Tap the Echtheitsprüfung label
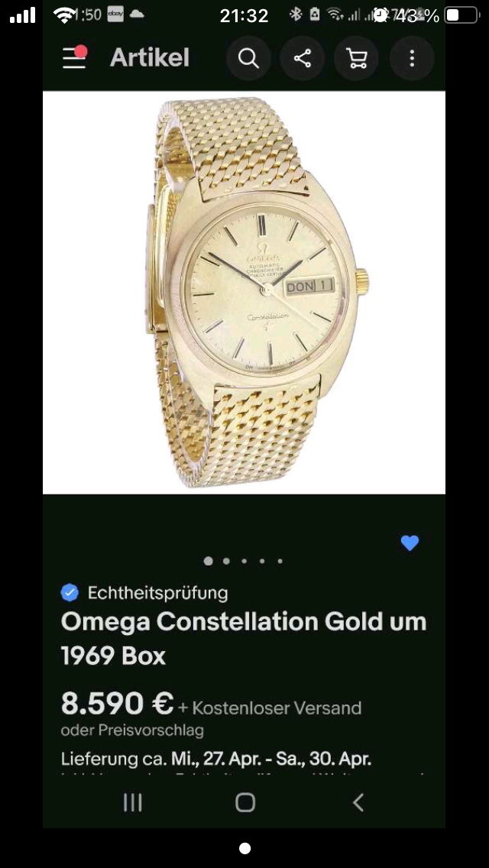The image size is (489, 868). [158, 593]
